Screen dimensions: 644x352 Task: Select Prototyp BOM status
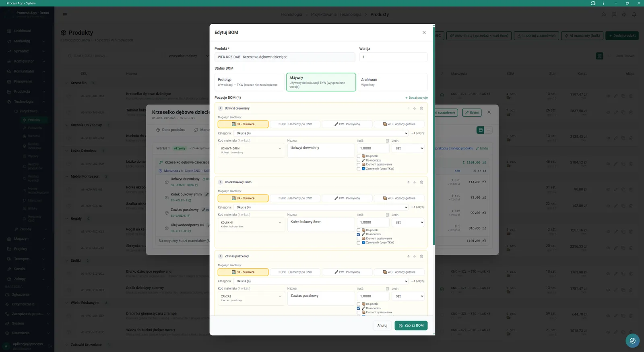pos(249,82)
